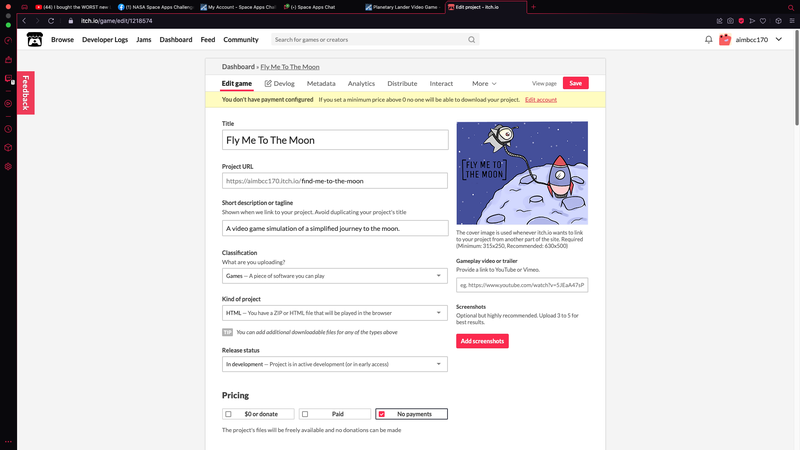Open Community in navigation

(241, 39)
